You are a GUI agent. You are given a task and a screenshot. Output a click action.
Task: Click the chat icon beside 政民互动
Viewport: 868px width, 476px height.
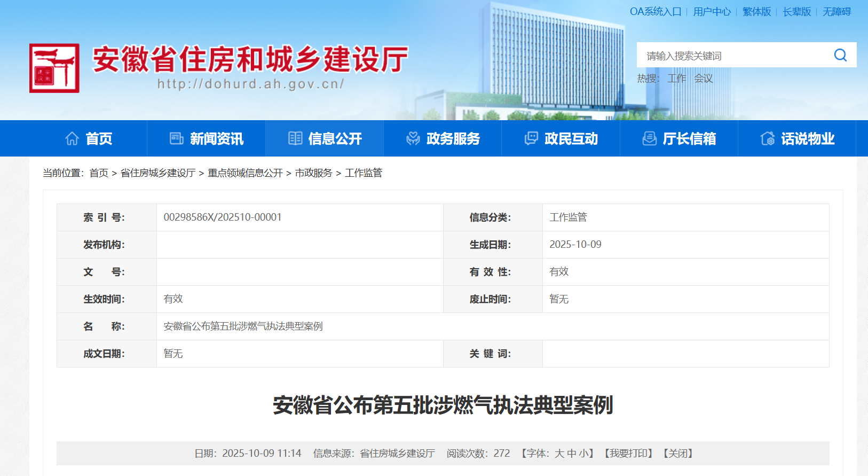531,139
